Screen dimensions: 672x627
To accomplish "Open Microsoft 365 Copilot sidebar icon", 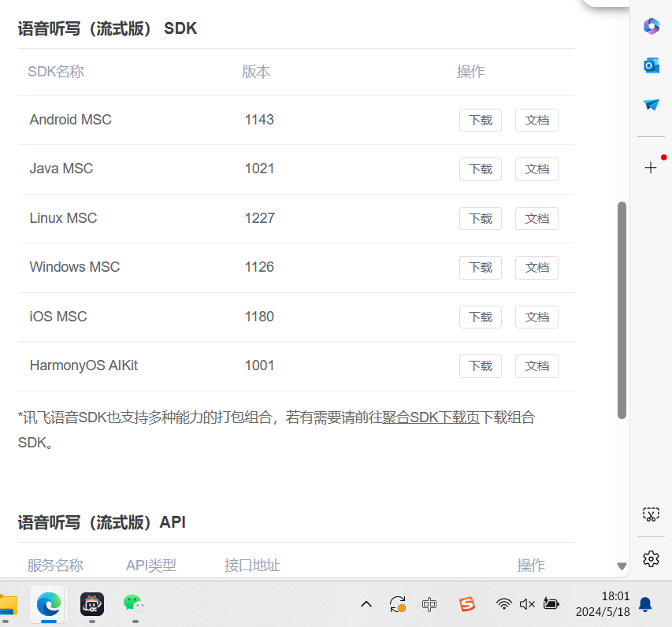I will pos(651,26).
